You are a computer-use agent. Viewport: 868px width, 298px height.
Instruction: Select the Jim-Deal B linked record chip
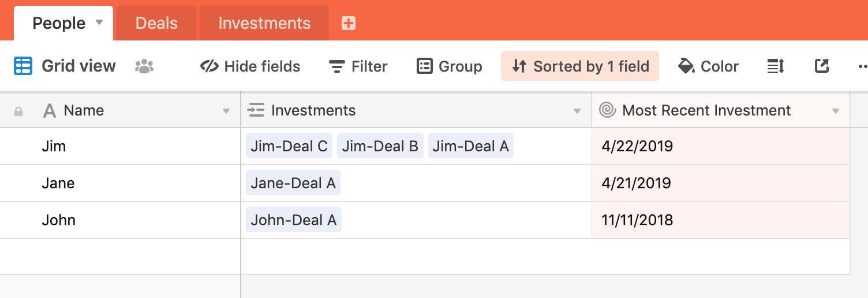pos(380,146)
